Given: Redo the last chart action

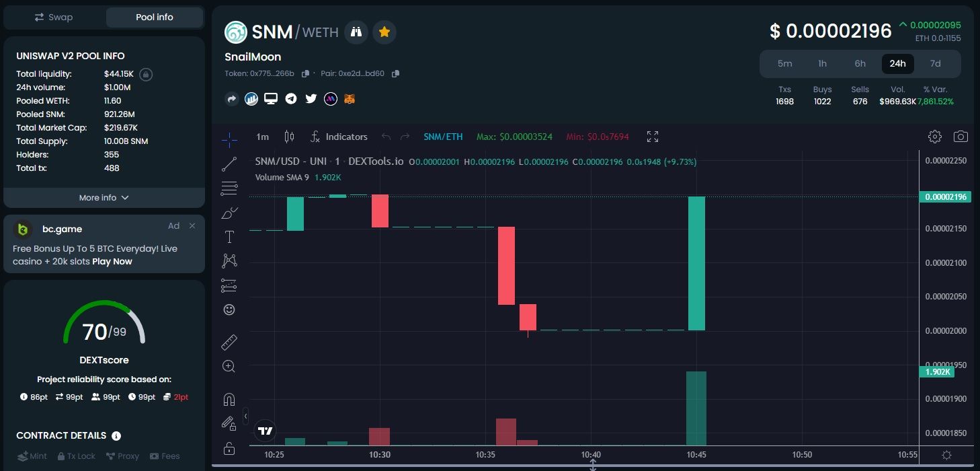Looking at the screenshot, I should tap(405, 137).
